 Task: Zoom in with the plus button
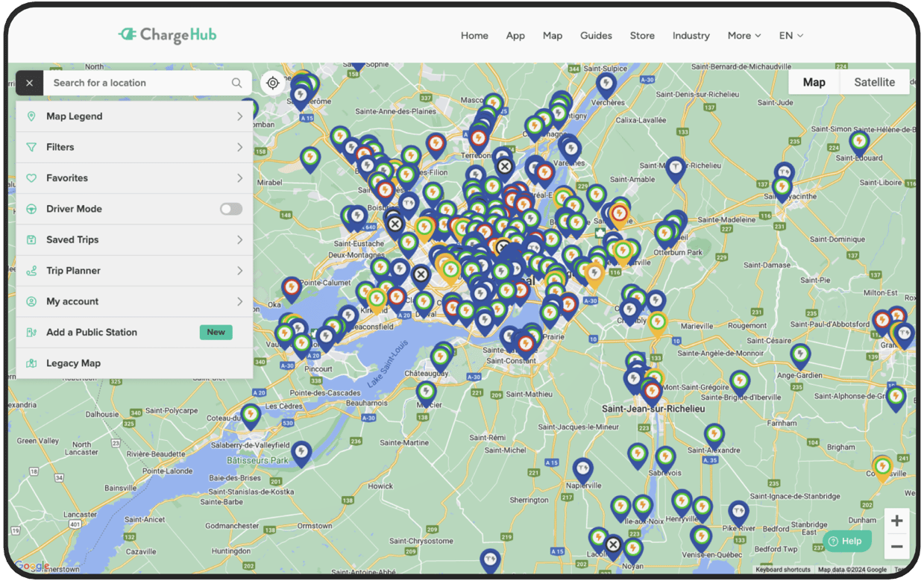pyautogui.click(x=897, y=521)
